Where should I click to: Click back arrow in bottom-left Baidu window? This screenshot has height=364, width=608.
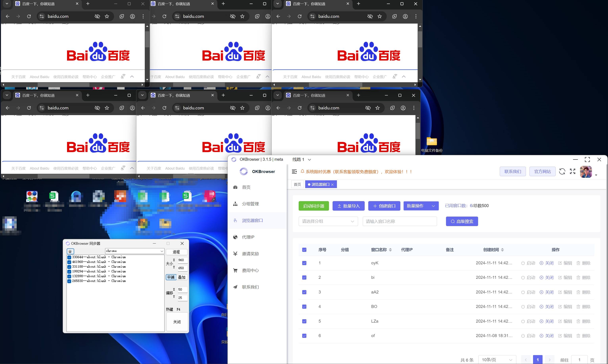coord(8,108)
